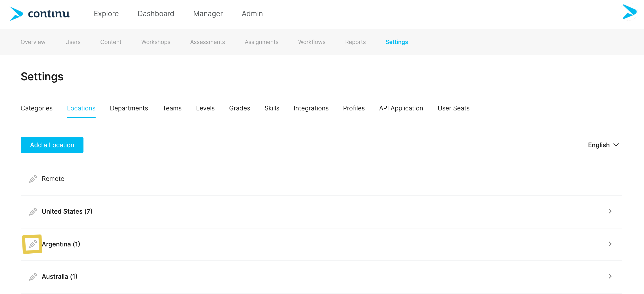Open the Departments settings tab
The image size is (644, 294).
pos(129,108)
